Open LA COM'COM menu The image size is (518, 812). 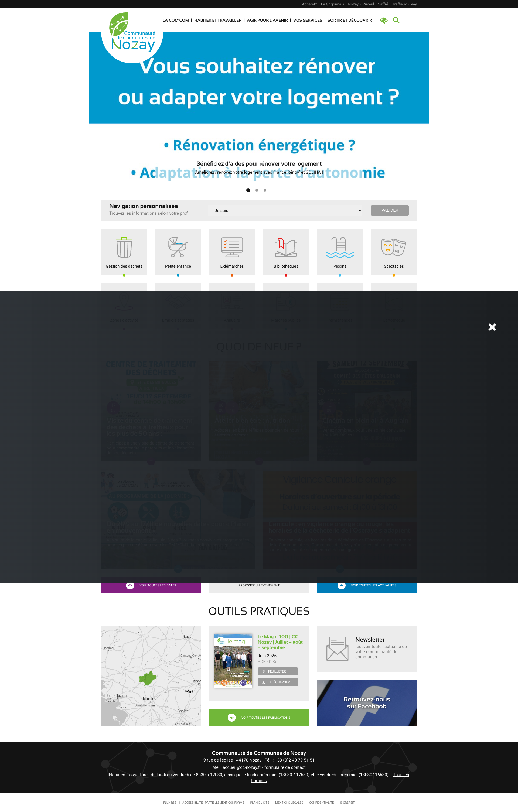click(x=176, y=20)
